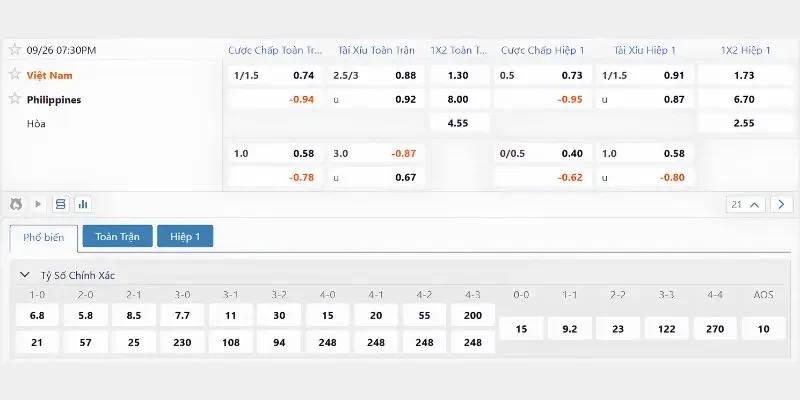Bet reverse score odds 108 under 3-1
The height and width of the screenshot is (400, 800).
[231, 342]
